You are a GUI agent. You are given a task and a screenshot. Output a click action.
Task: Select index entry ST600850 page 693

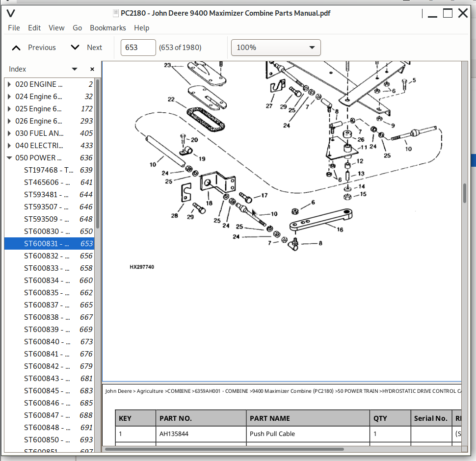pyautogui.click(x=49, y=440)
